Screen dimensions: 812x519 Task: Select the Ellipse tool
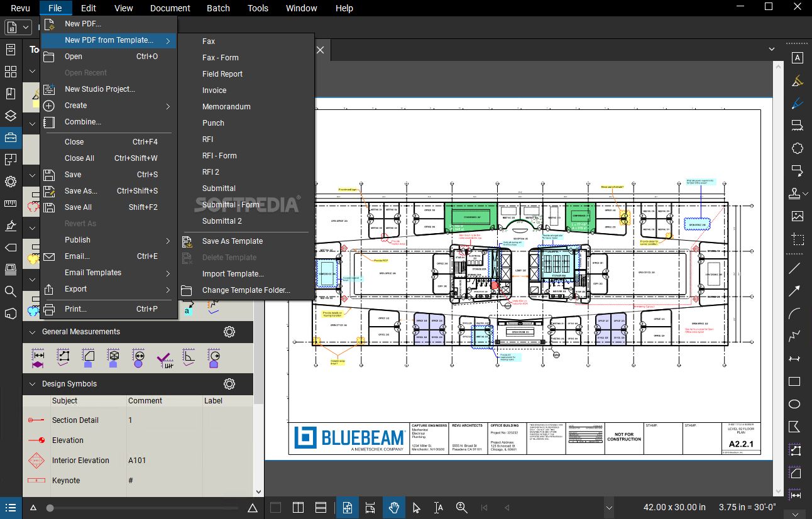[x=795, y=404]
